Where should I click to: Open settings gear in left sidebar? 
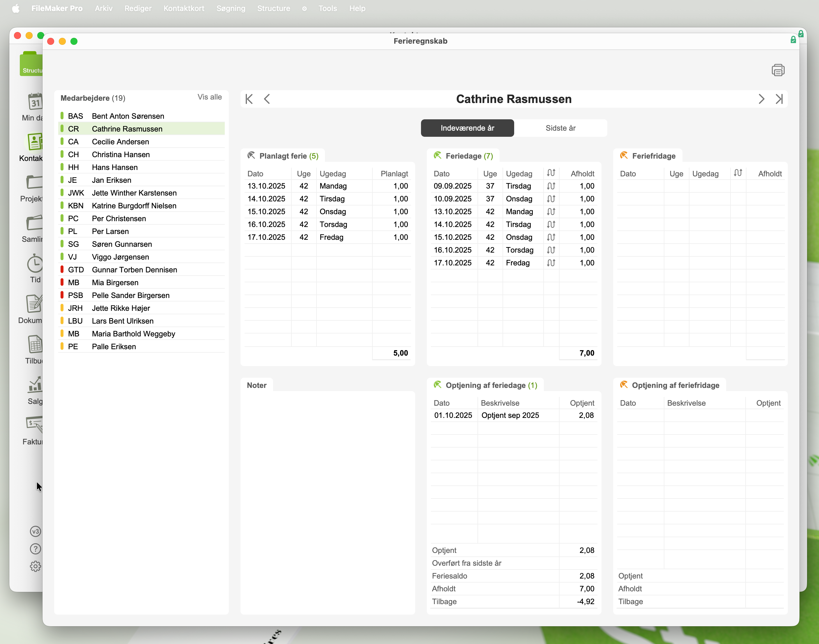35,566
